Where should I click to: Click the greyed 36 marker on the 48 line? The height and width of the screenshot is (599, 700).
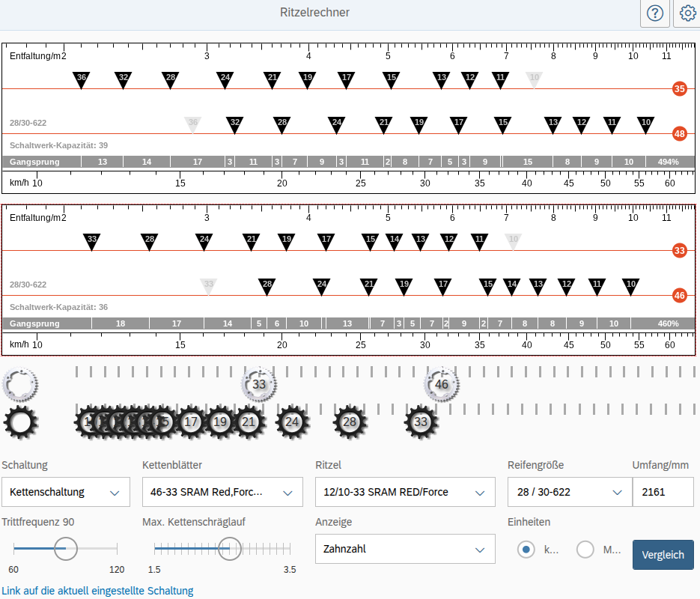coord(193,124)
